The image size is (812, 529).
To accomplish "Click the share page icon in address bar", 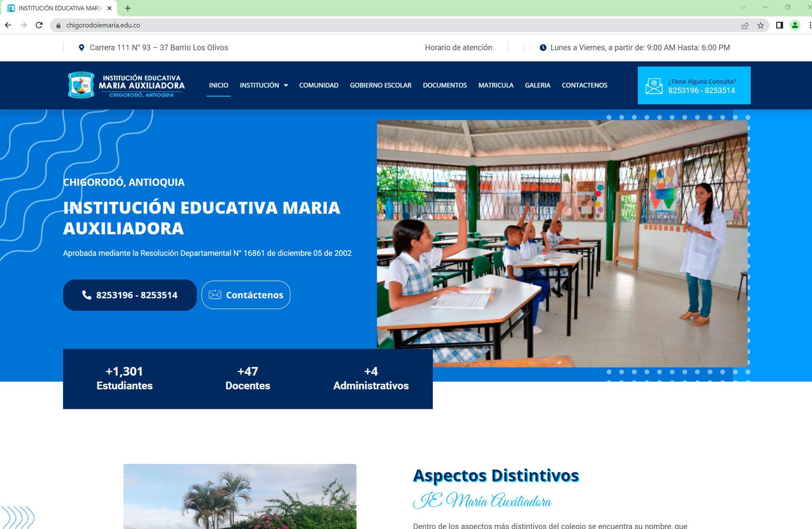I will (745, 25).
